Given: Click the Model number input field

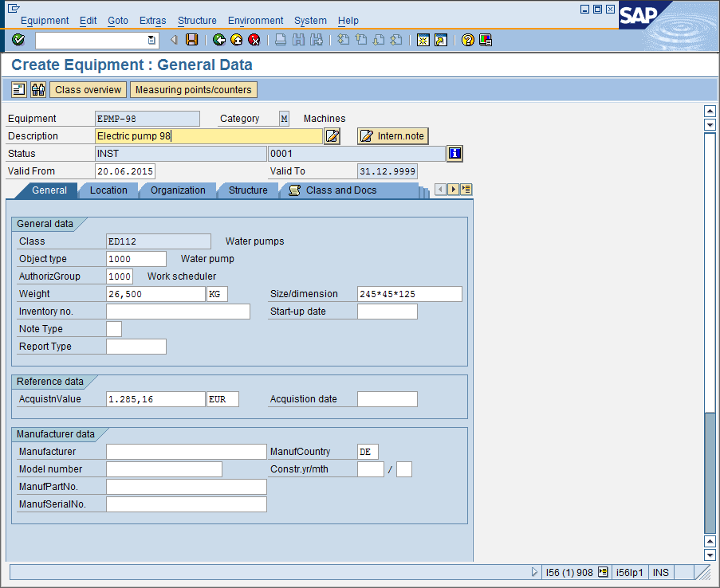Looking at the screenshot, I should click(164, 469).
